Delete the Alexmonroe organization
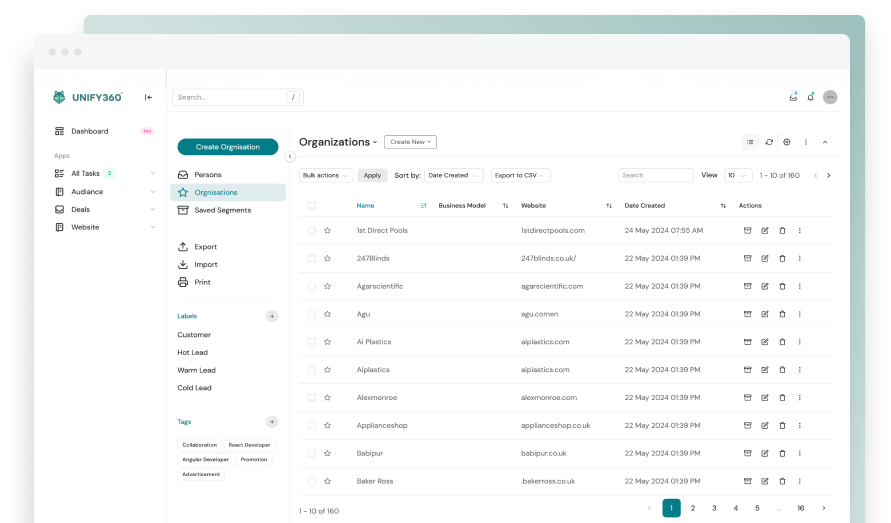Viewport: 891px width, 523px height. (782, 398)
